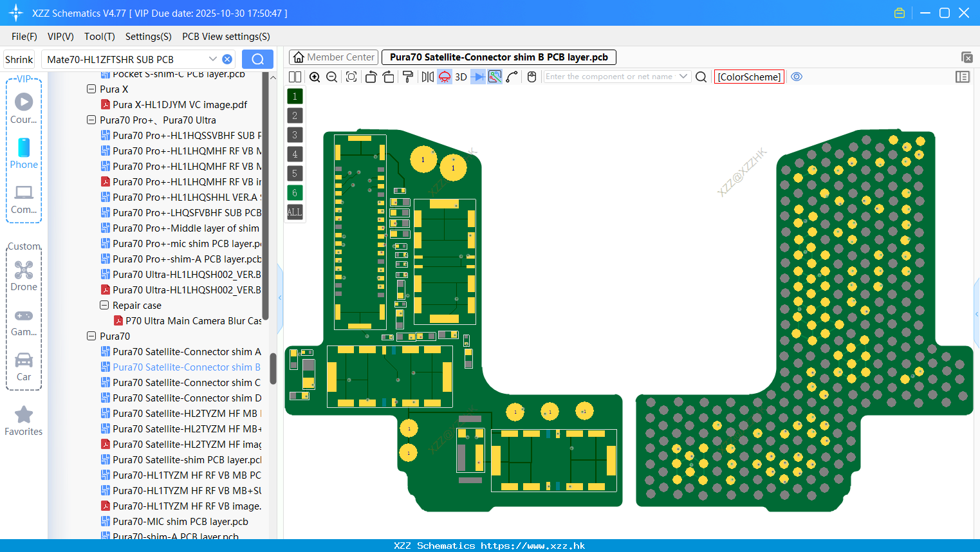Open the Course sidebar icon
Screen dimensions: 980x552
[x=24, y=107]
